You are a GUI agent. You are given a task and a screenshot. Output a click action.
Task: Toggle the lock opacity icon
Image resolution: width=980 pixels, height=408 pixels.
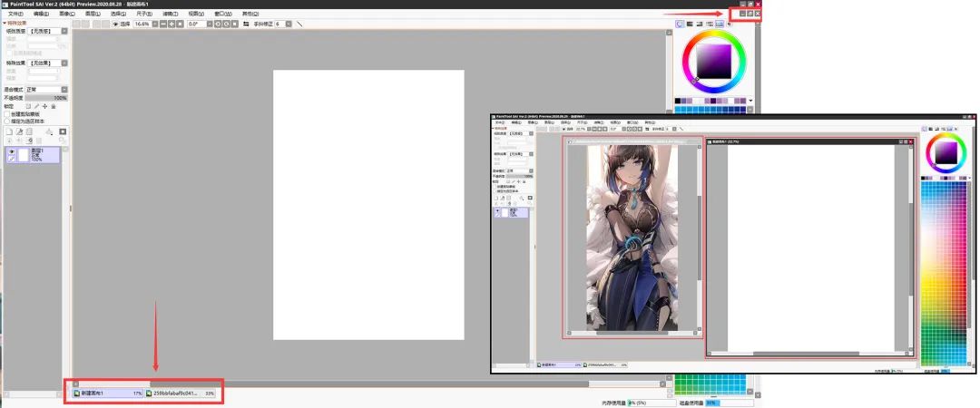click(28, 106)
